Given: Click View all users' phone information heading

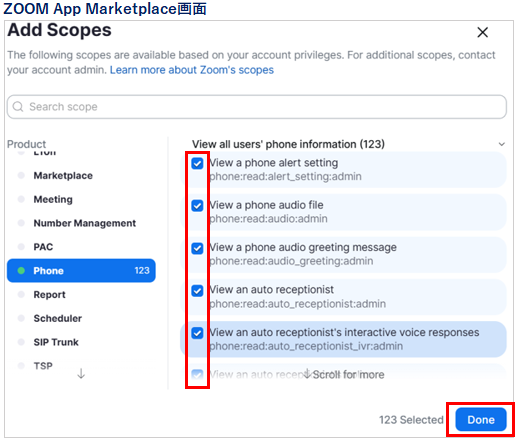Looking at the screenshot, I should tap(288, 144).
